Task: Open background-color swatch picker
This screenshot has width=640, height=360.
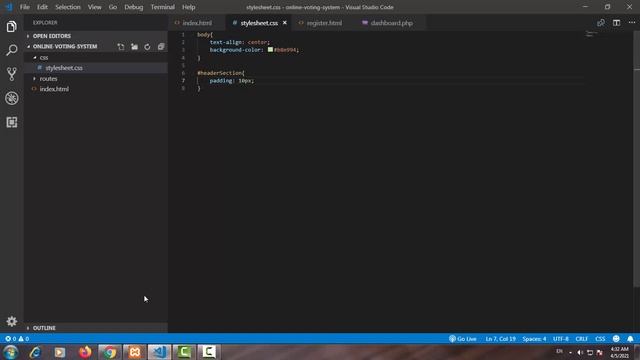Action: (x=270, y=50)
